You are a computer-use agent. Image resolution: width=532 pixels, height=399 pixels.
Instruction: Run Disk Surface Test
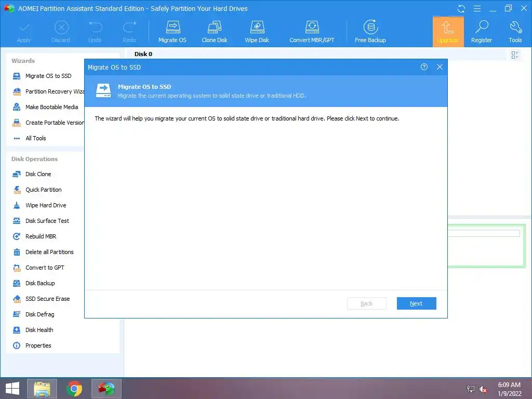[x=41, y=221]
